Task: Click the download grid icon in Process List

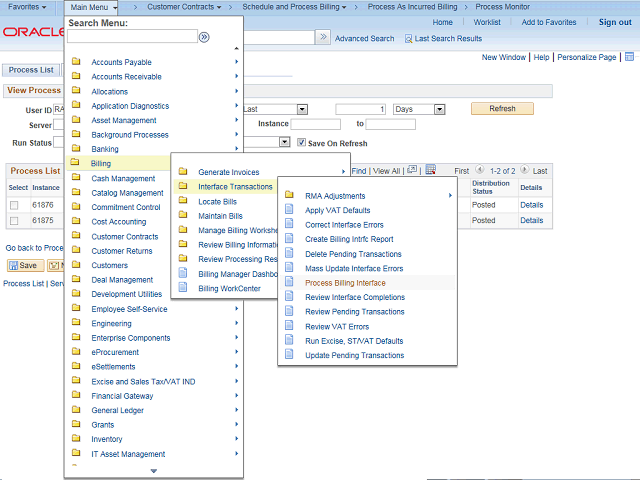Action: coord(429,171)
